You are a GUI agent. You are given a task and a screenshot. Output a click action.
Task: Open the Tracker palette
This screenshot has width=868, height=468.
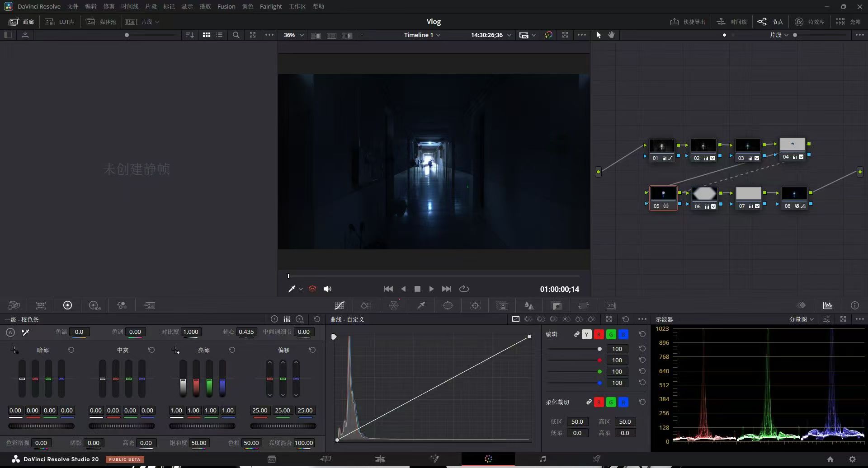tap(475, 305)
